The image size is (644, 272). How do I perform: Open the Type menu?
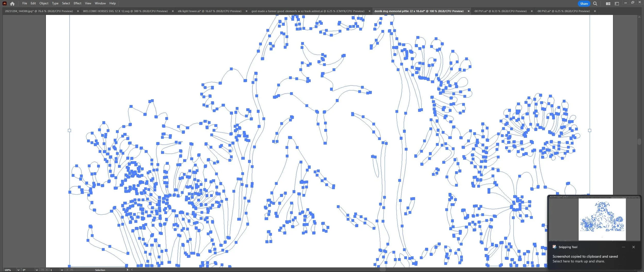tap(55, 3)
